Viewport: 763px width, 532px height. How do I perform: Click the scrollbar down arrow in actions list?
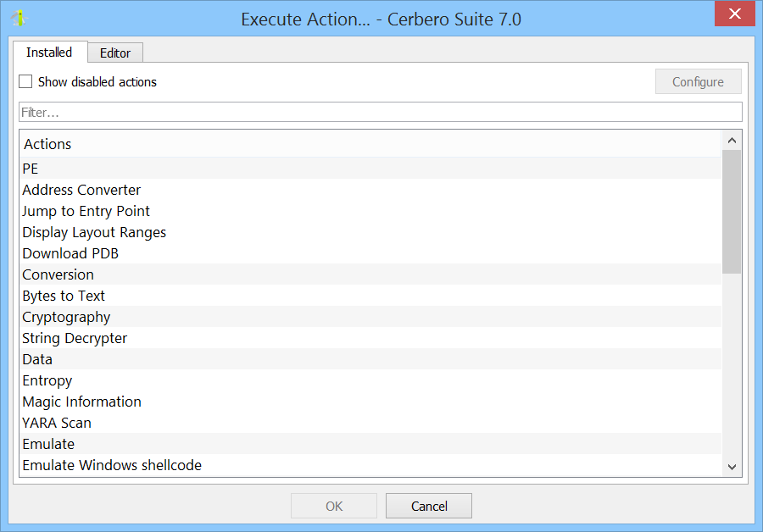[x=732, y=467]
